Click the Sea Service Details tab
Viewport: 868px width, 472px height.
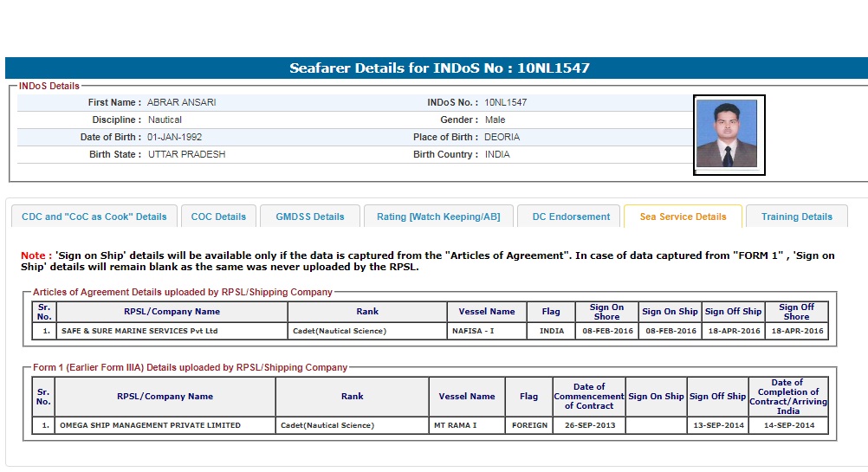click(683, 217)
